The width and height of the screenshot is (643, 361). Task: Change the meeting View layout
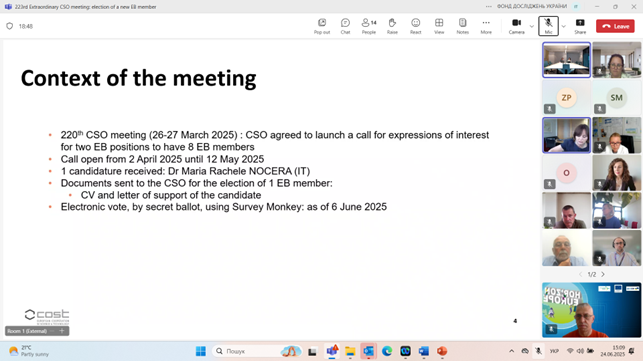[x=439, y=26]
